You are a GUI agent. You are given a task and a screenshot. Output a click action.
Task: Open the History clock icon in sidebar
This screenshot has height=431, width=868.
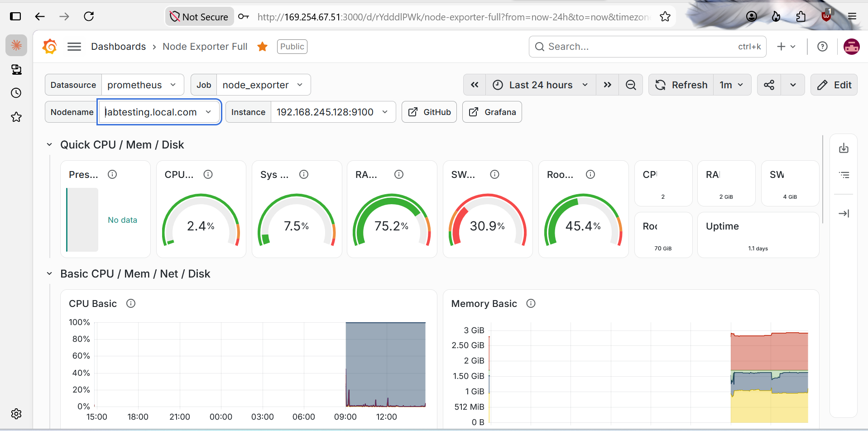[16, 93]
